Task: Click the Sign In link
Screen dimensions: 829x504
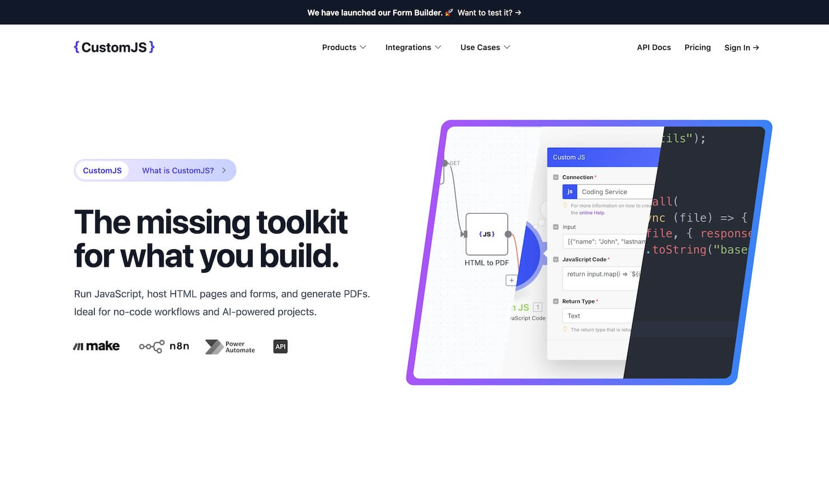Action: click(x=740, y=48)
